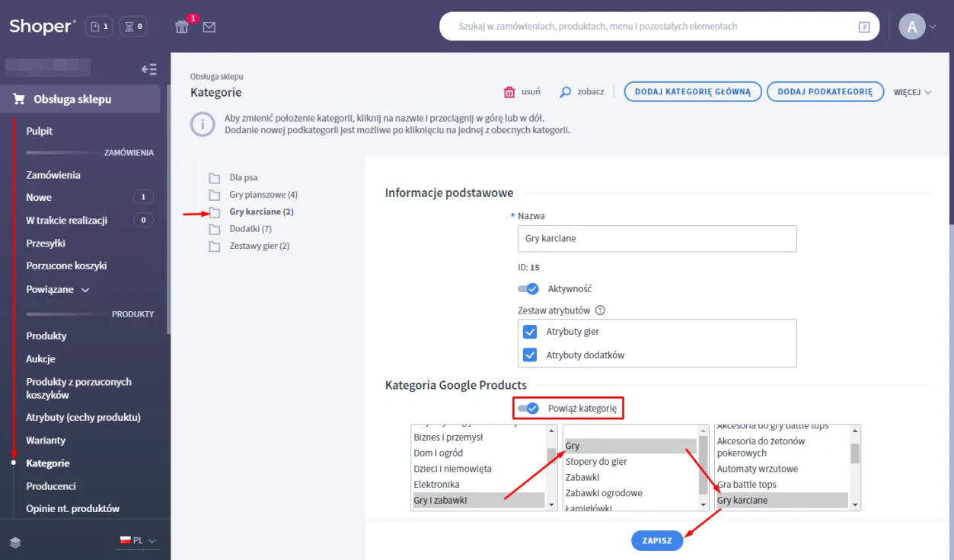Uncheck the 'Atrybuty gier' checkbox
This screenshot has width=954, height=560.
(x=530, y=332)
